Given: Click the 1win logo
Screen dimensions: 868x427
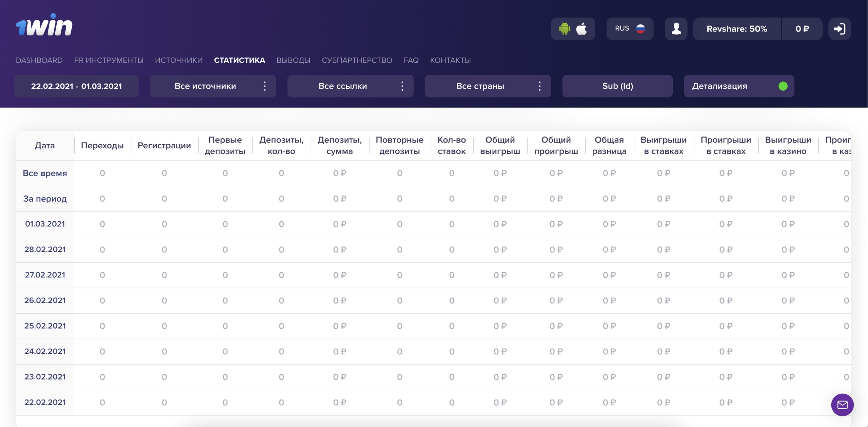Looking at the screenshot, I should click(x=44, y=25).
